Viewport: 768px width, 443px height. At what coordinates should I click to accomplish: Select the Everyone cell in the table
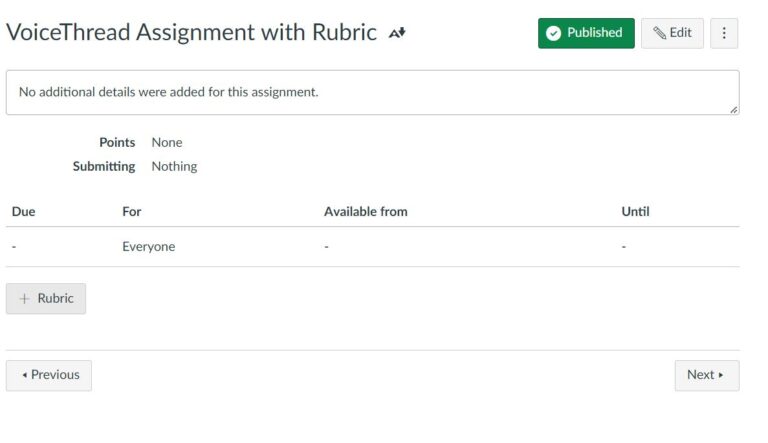tap(148, 247)
